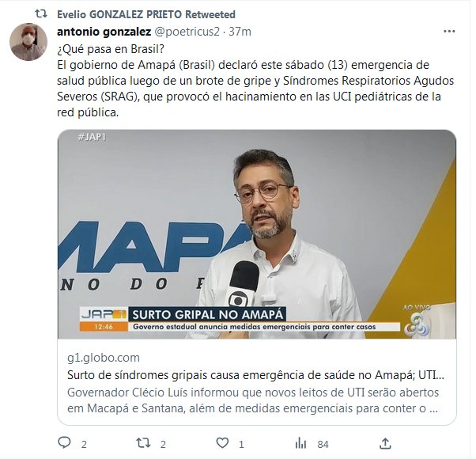Open Evelio GONZALEZ PRIETO Retweeted link
476x459 pixels.
tap(146, 14)
